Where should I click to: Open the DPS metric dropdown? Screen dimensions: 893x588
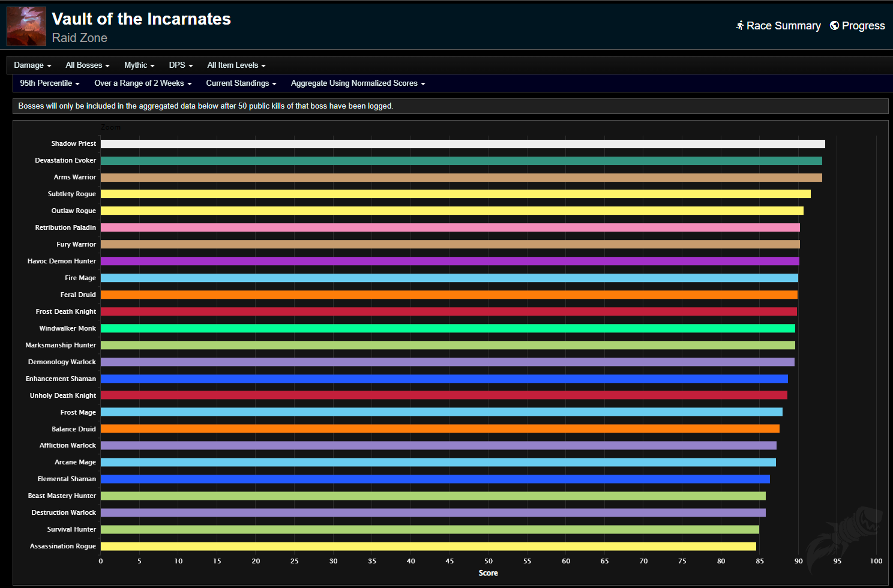tap(180, 65)
